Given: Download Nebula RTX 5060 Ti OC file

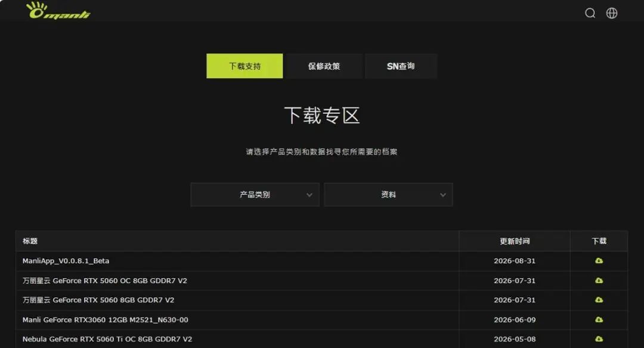Looking at the screenshot, I should [599, 339].
